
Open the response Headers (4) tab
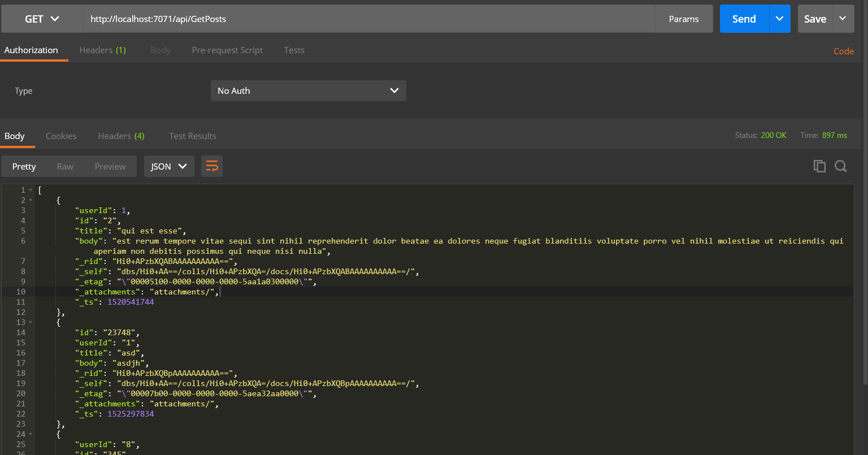[x=121, y=136]
